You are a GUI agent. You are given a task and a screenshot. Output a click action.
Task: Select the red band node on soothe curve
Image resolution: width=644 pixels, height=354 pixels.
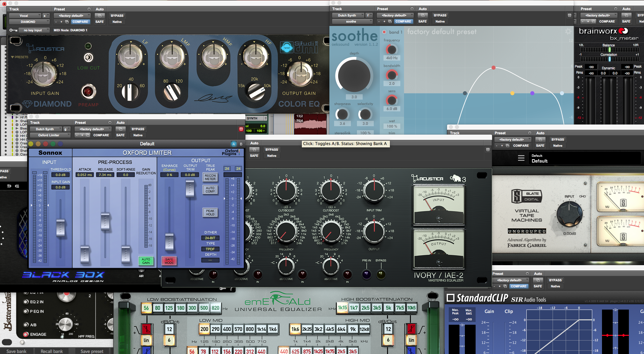click(493, 68)
